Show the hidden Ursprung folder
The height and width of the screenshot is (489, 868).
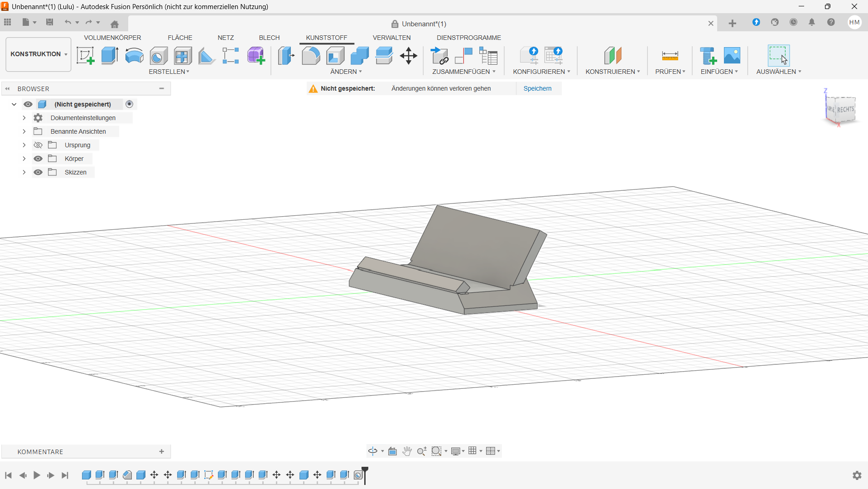coord(38,145)
